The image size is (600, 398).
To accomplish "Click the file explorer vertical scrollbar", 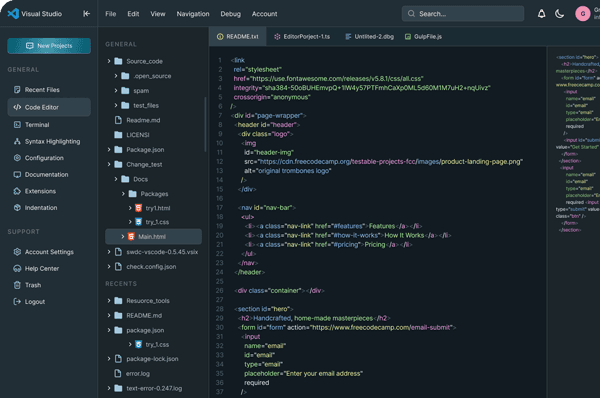I will tap(205, 124).
